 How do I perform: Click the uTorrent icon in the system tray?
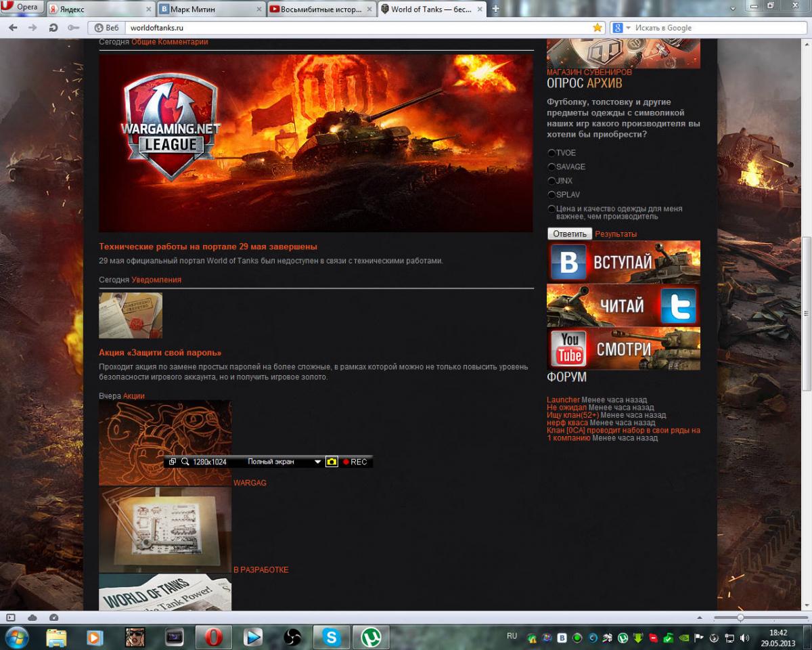pyautogui.click(x=623, y=638)
